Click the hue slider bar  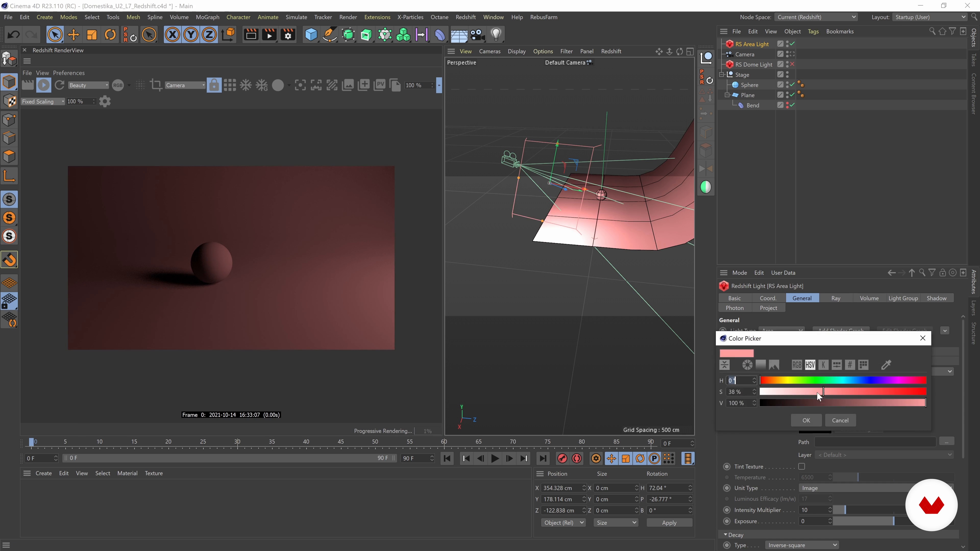[843, 380]
